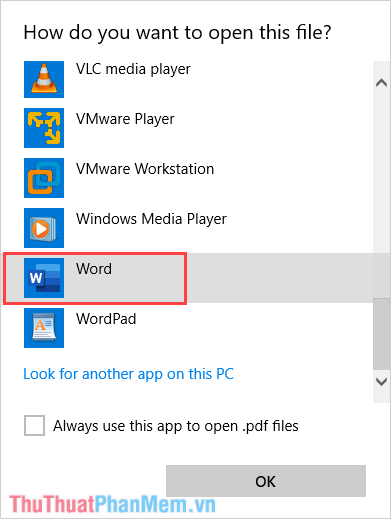This screenshot has width=391, height=519.
Task: Click the scrollbar up arrow
Action: click(381, 83)
